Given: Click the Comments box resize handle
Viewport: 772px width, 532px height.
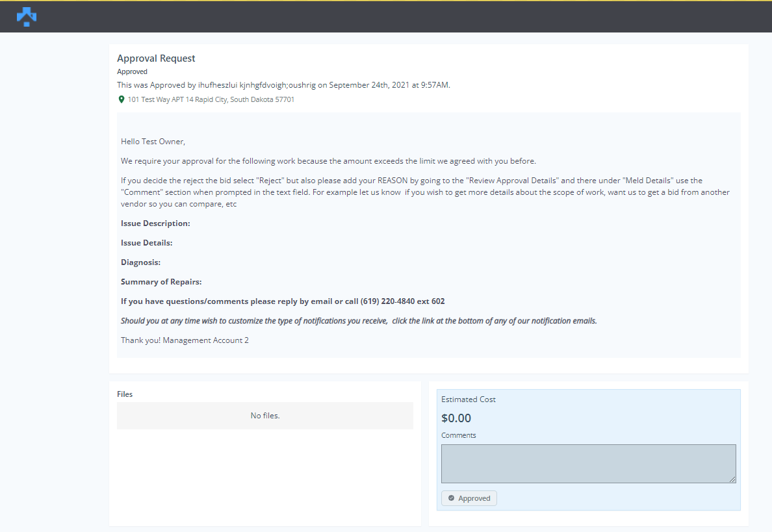Looking at the screenshot, I should click(732, 479).
